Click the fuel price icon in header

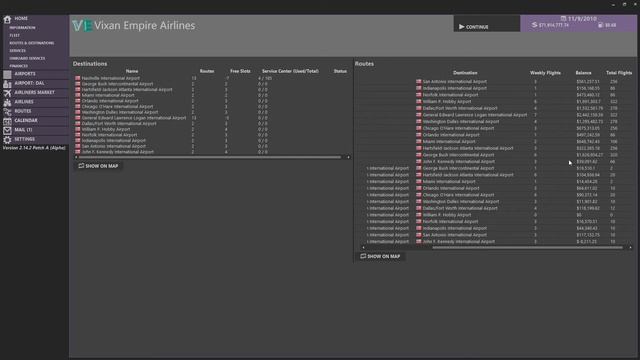pos(600,25)
